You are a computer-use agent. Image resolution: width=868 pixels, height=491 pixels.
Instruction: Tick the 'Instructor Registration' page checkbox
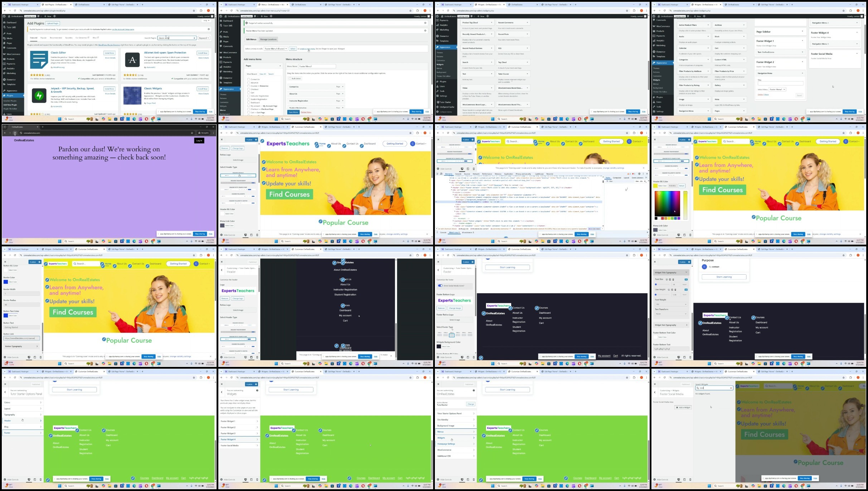(248, 96)
